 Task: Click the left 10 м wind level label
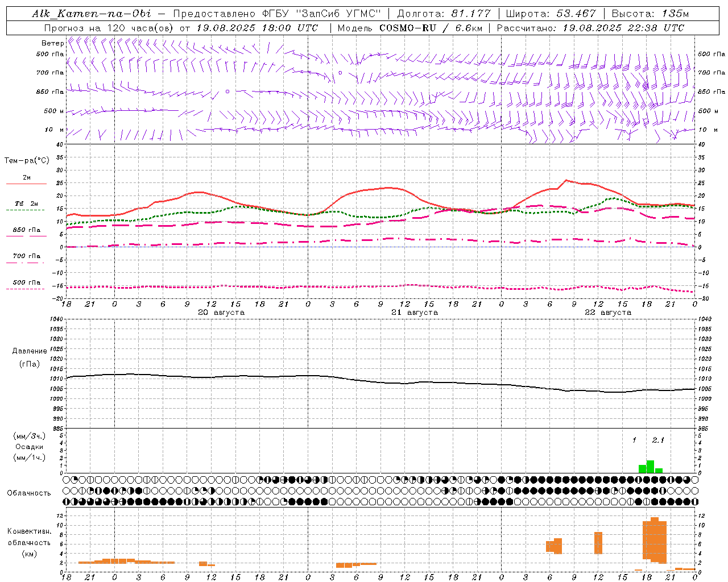(x=55, y=130)
